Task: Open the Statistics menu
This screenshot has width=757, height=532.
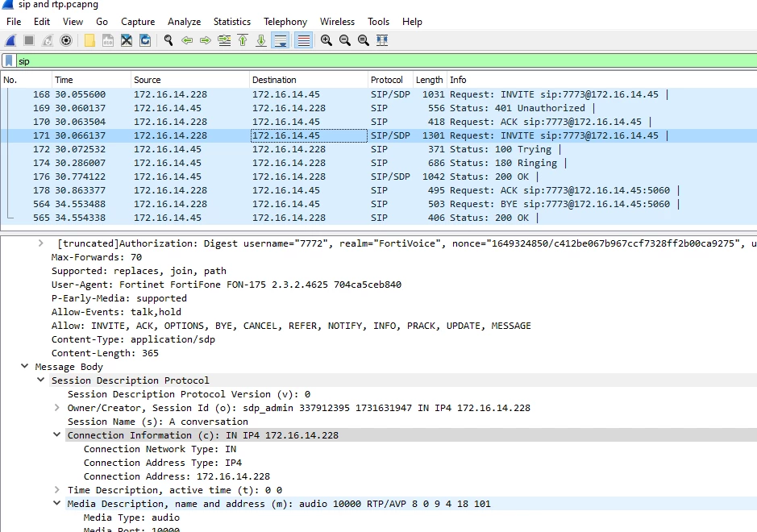Action: pyautogui.click(x=232, y=22)
